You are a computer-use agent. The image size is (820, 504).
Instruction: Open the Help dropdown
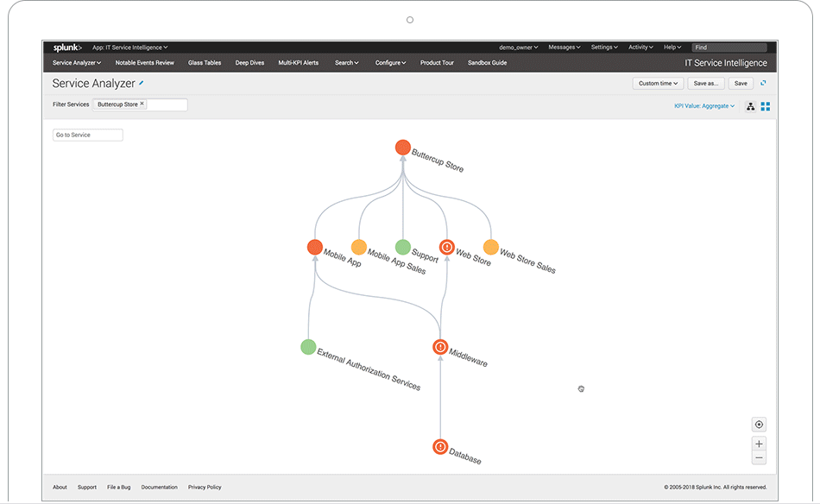coord(672,47)
